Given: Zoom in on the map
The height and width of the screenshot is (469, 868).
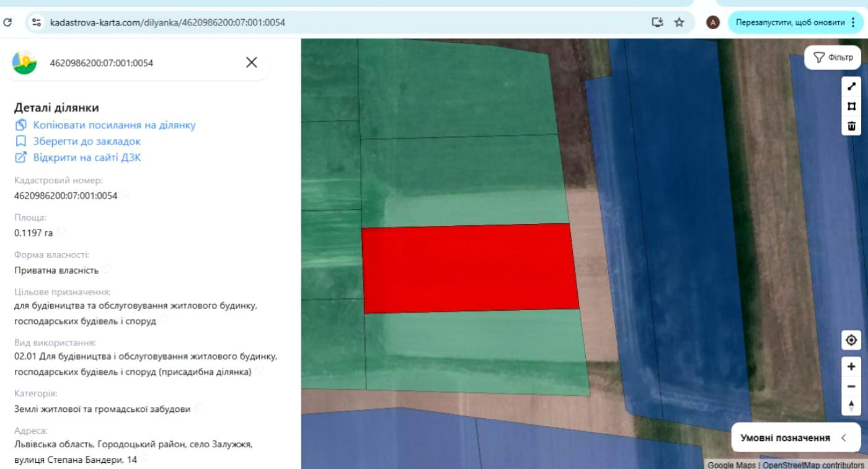Looking at the screenshot, I should (851, 367).
